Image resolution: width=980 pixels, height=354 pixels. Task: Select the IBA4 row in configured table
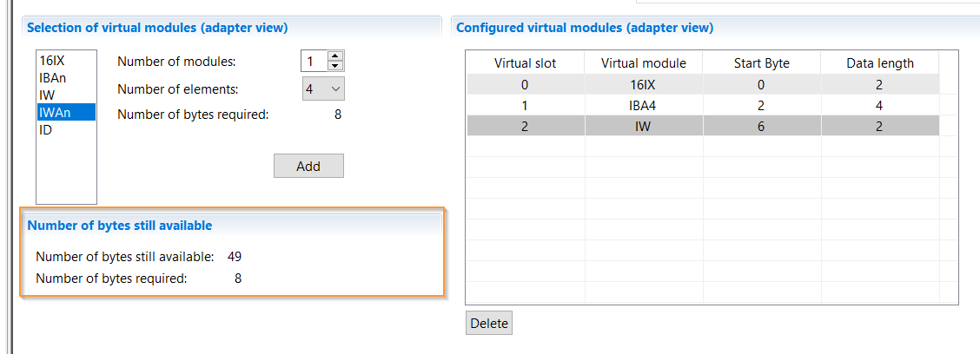click(x=703, y=105)
